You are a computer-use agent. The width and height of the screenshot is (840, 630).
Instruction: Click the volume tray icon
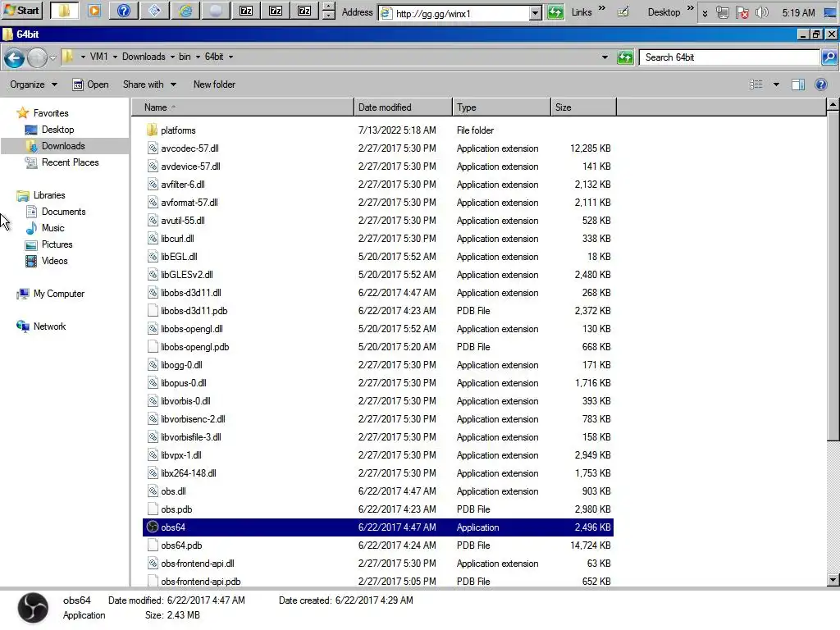[x=761, y=12]
